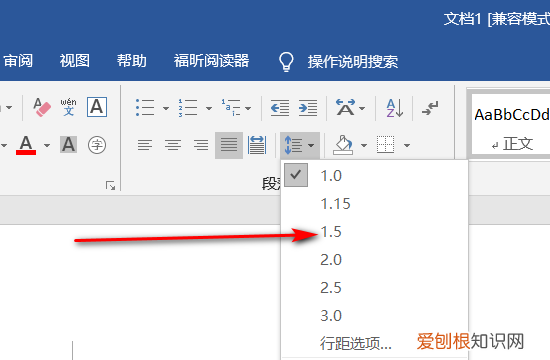Choose 1.5 line spacing

click(375, 232)
